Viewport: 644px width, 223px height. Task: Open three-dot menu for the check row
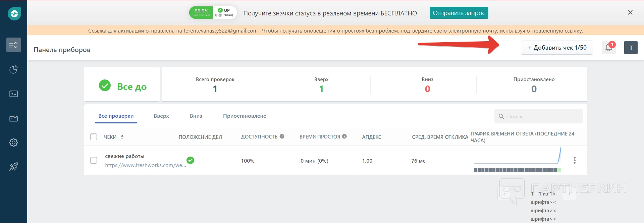(575, 160)
